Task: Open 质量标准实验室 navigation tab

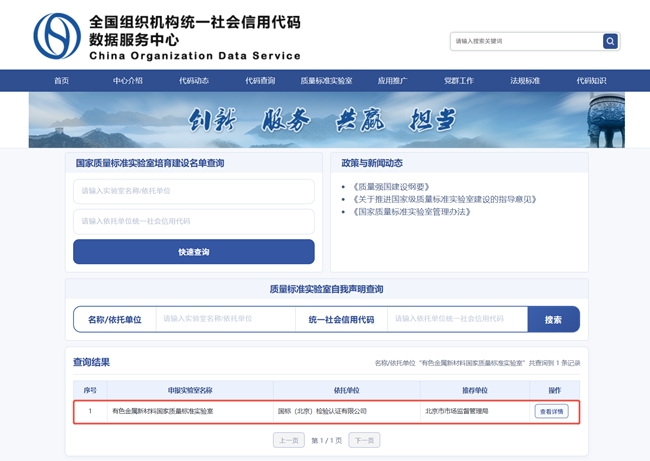Action: coord(326,81)
